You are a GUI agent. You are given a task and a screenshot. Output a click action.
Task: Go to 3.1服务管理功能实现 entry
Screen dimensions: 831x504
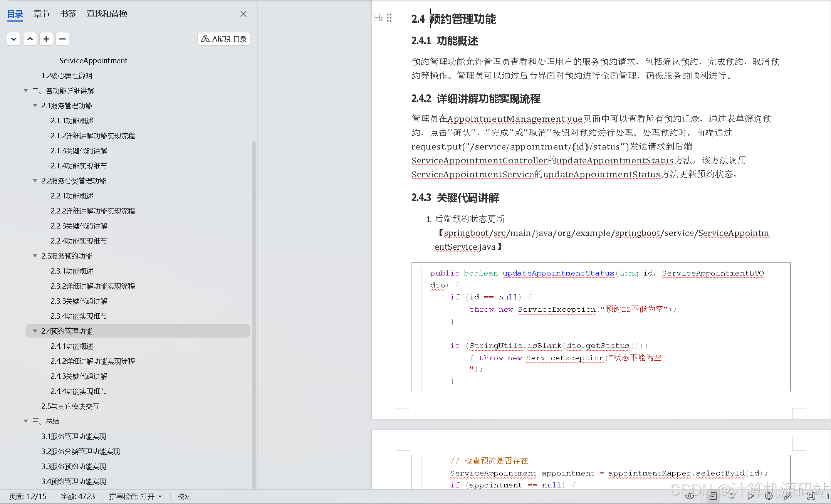[74, 436]
